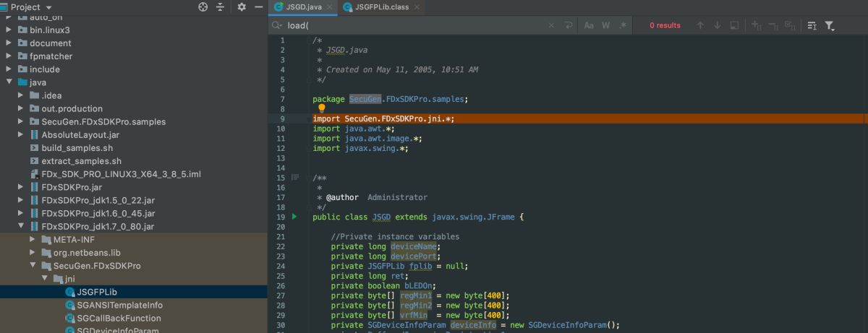Image resolution: width=868 pixels, height=333 pixels.
Task: Clear the search field text
Action: coord(551,25)
